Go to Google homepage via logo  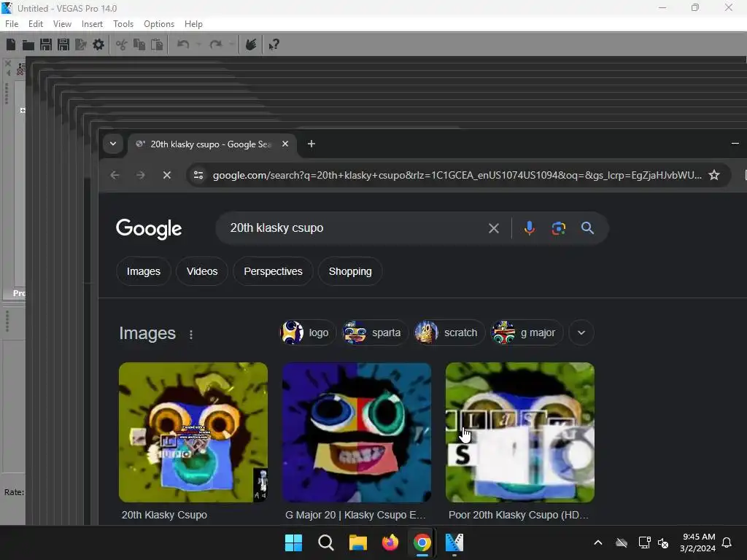(x=149, y=229)
